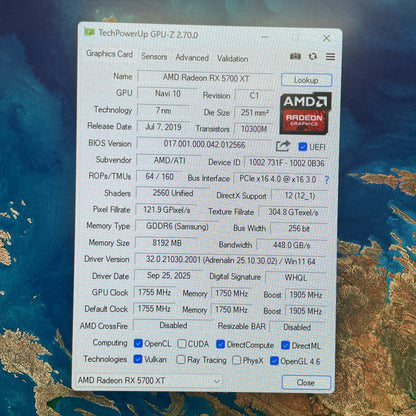Click the AMD CrossFire value Disabled
This screenshot has height=416, width=416.
[x=173, y=325]
